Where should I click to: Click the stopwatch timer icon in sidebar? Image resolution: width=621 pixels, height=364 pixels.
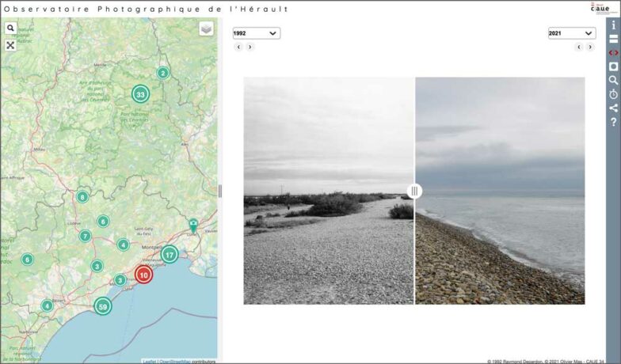(x=613, y=94)
